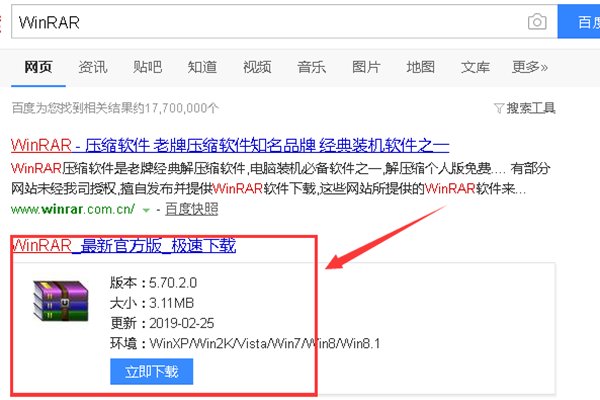Click the 立即下载 button

point(152,371)
